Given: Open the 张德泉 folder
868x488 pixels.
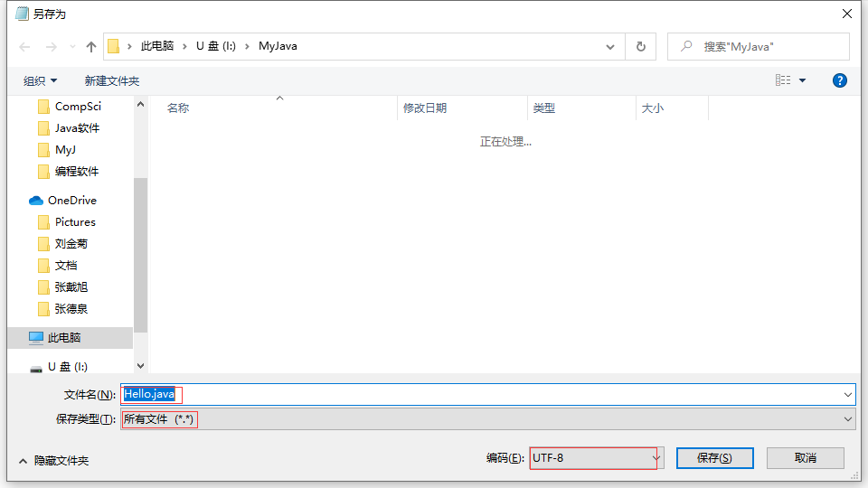Looking at the screenshot, I should coord(71,309).
